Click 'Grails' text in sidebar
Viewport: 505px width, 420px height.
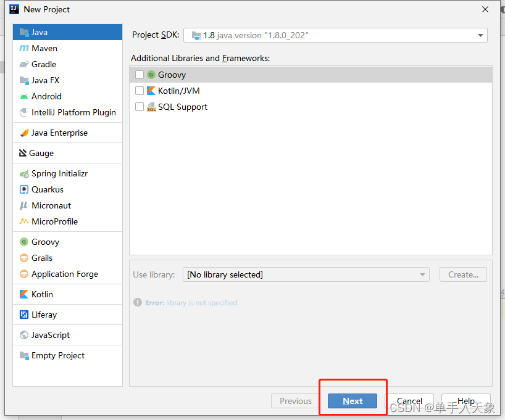coord(42,258)
